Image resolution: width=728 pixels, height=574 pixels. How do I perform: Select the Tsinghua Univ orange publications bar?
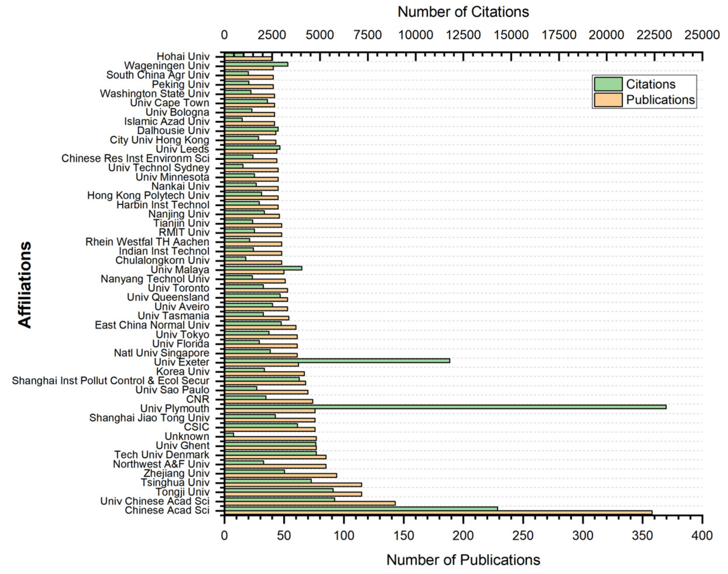(x=293, y=485)
